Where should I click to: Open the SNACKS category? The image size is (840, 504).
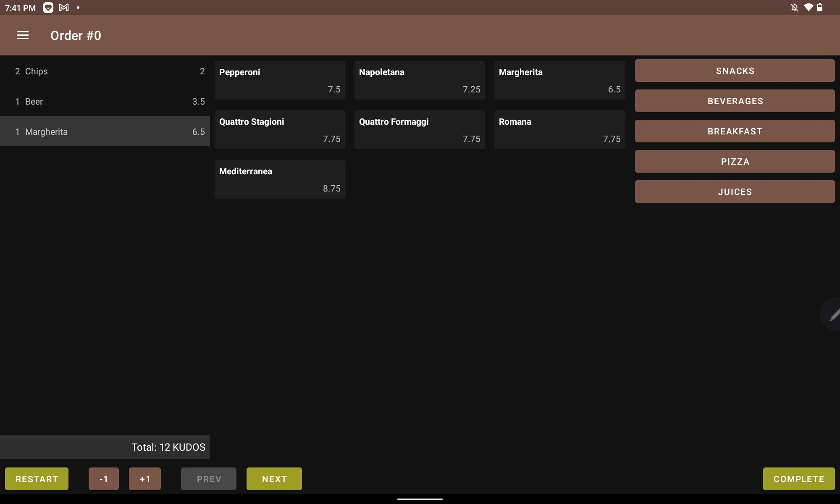point(735,71)
